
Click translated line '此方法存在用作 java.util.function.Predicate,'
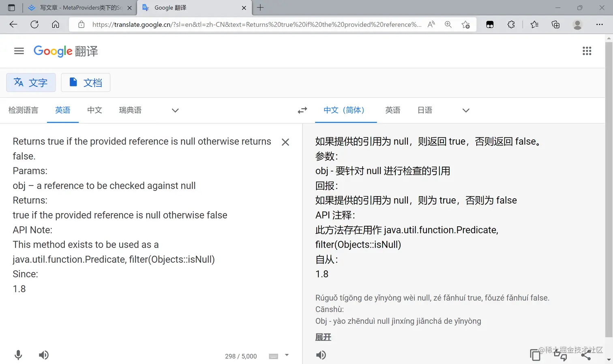[407, 230]
